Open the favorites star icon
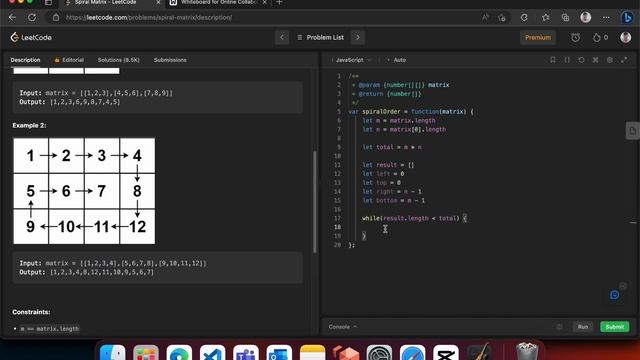 (545, 18)
